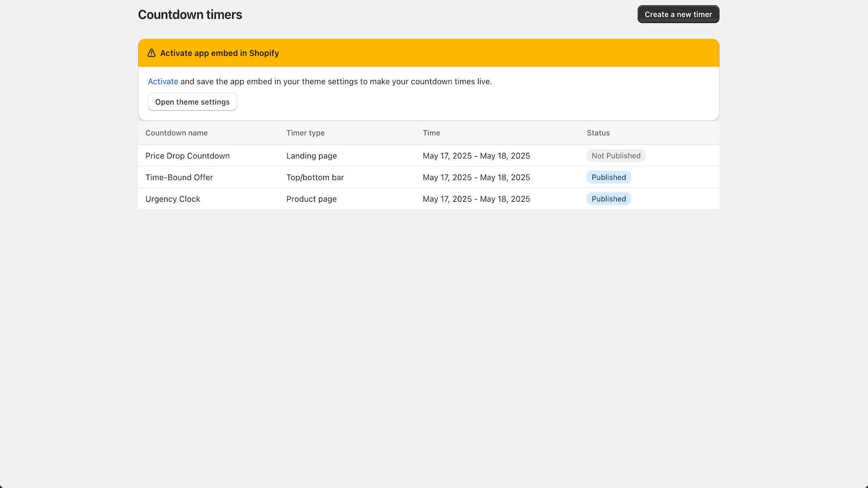The width and height of the screenshot is (868, 488).
Task: Click the Top/bottom bar timer type cell
Action: [x=315, y=177]
